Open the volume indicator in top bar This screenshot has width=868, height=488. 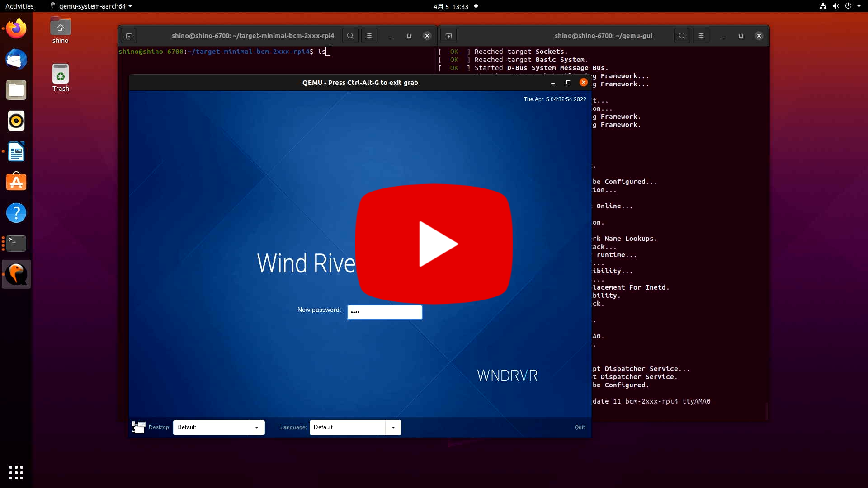835,6
